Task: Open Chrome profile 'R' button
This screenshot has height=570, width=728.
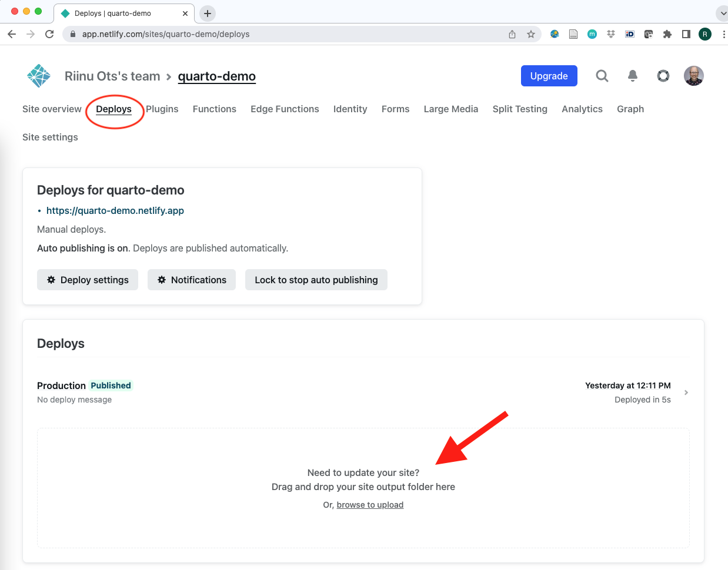Action: click(x=705, y=34)
